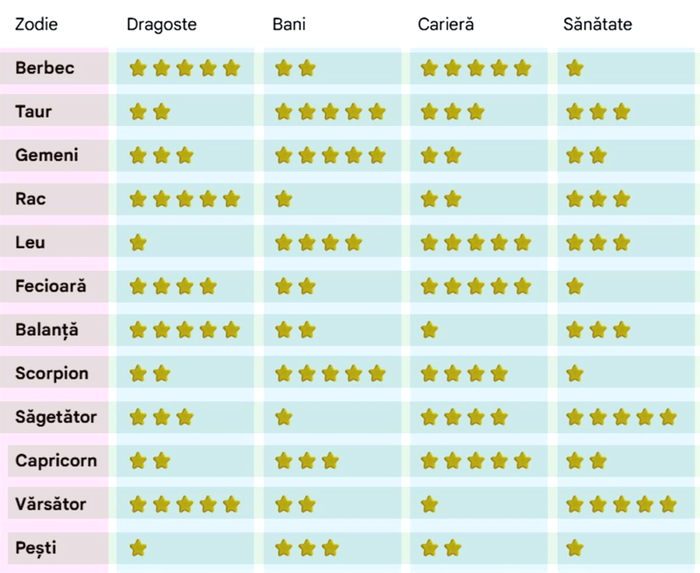
Task: Click the Zodie header label
Action: click(37, 25)
